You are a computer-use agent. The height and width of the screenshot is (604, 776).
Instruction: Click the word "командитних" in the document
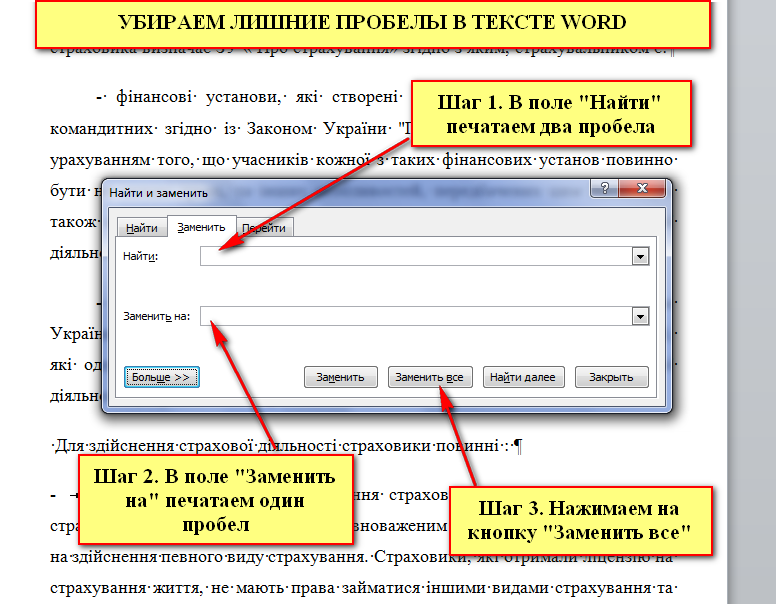[101, 128]
